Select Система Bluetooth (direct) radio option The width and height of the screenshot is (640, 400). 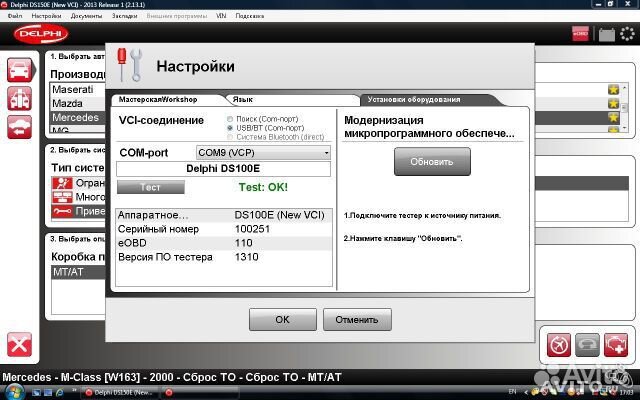coord(230,137)
